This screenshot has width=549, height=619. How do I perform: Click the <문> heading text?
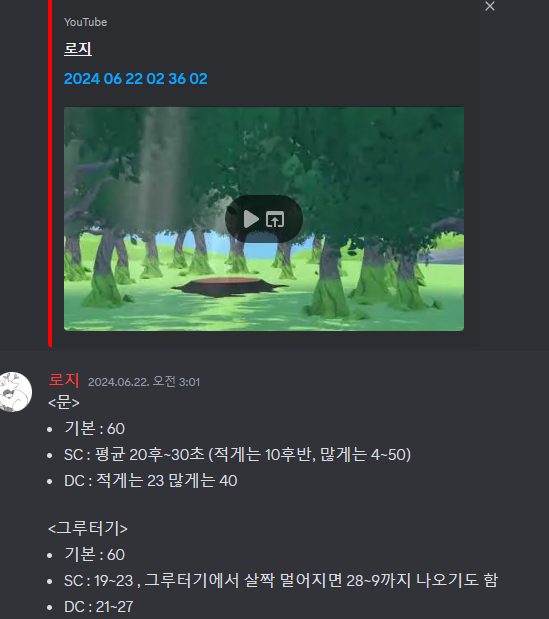(64, 403)
